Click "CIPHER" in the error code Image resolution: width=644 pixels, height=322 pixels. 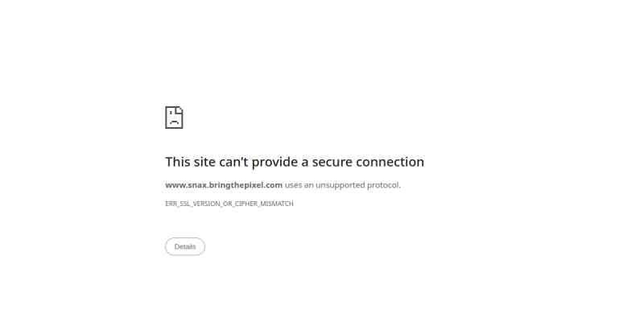[x=246, y=204]
